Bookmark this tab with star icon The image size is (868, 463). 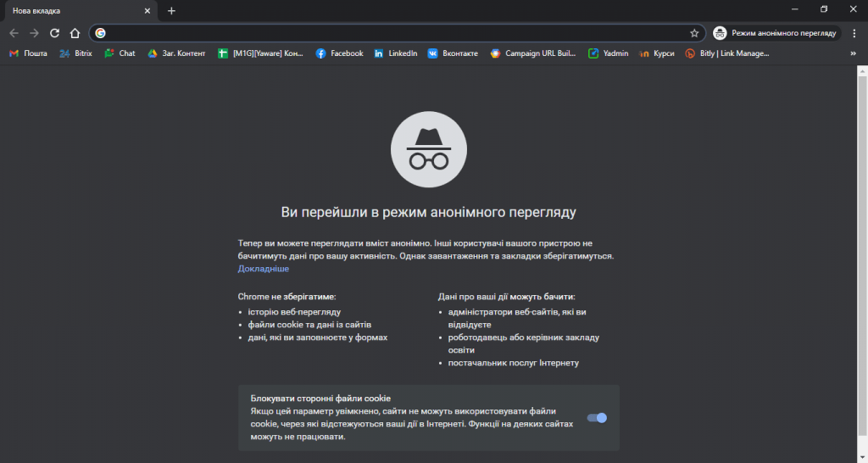click(694, 33)
